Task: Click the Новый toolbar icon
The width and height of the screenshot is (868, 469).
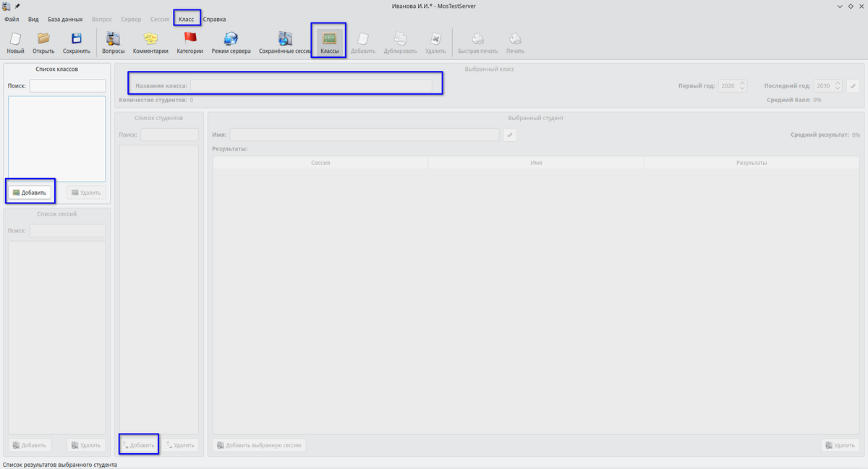Action: 15,43
